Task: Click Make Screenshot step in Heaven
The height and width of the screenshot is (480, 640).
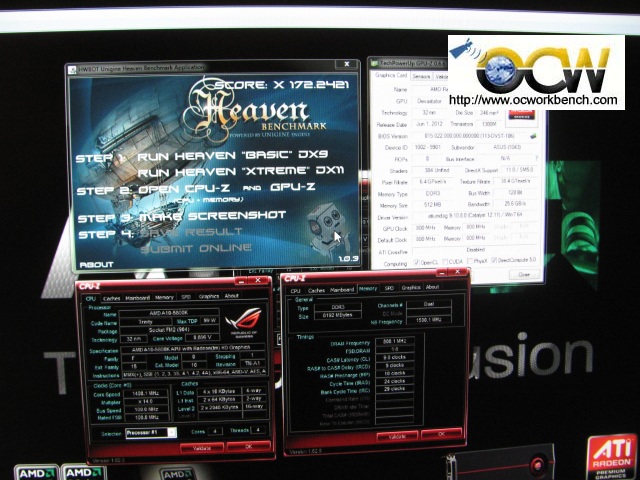Action: pyautogui.click(x=213, y=216)
